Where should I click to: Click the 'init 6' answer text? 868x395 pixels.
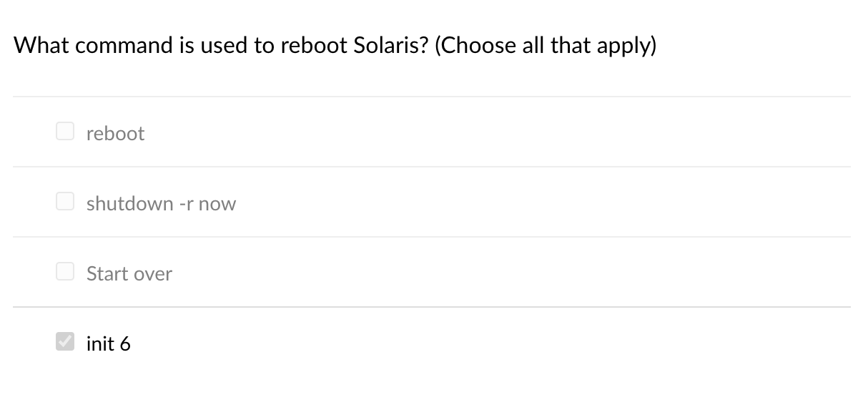[x=109, y=344]
